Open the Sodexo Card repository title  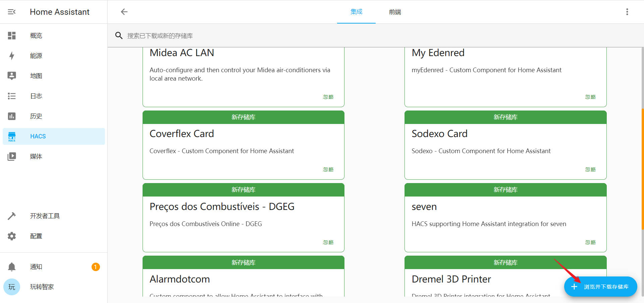click(439, 134)
